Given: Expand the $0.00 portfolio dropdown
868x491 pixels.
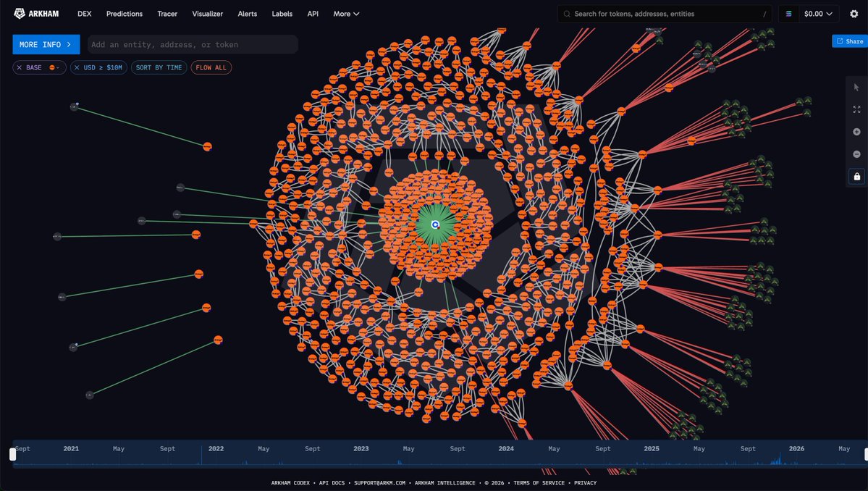Looking at the screenshot, I should point(818,14).
